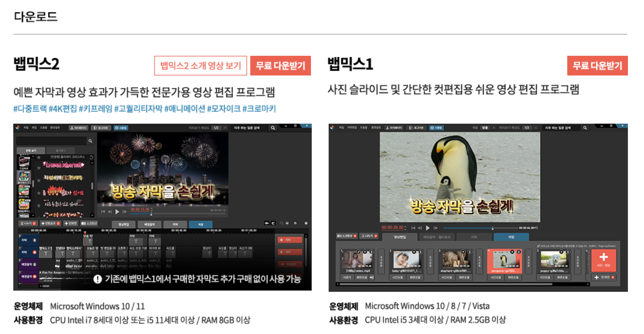Toggle favorite star on the flame subtitle style
The width and height of the screenshot is (644, 334).
pos(39,193)
